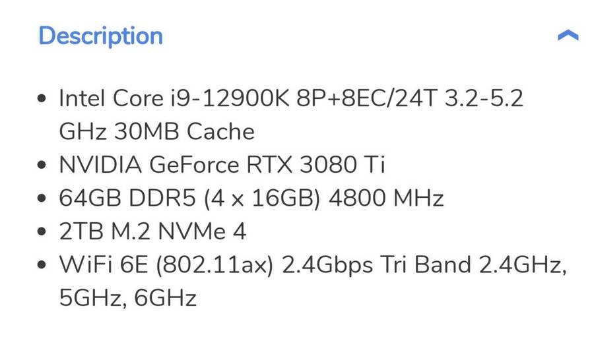
Task: Click the 64GB DDR5 text
Action: pos(125,198)
